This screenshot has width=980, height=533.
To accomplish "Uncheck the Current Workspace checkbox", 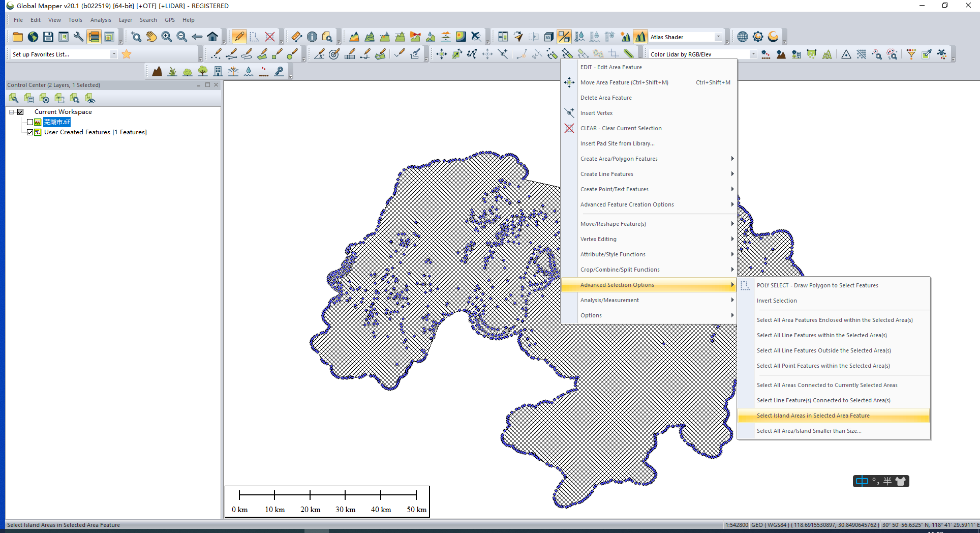I will 20,112.
